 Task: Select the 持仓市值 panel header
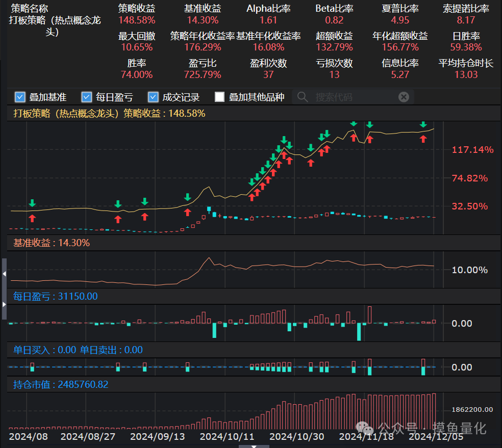pyautogui.click(x=61, y=384)
